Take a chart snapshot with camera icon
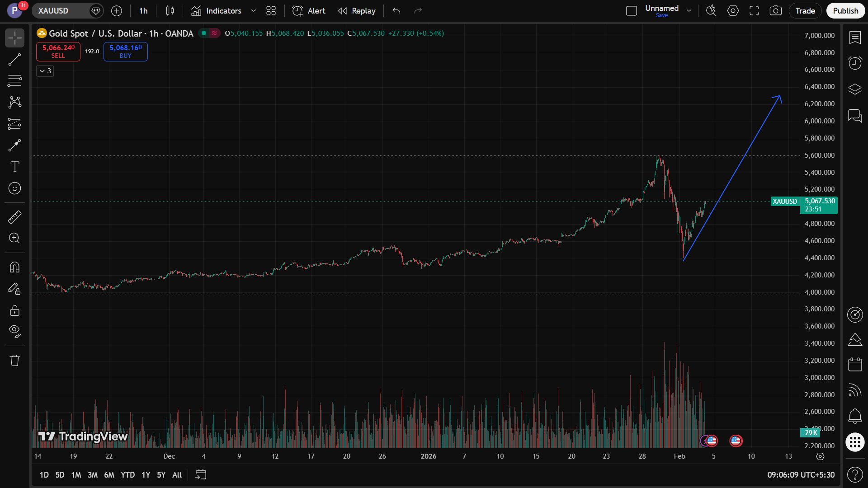Screen dimensions: 868x488 pyautogui.click(x=776, y=11)
